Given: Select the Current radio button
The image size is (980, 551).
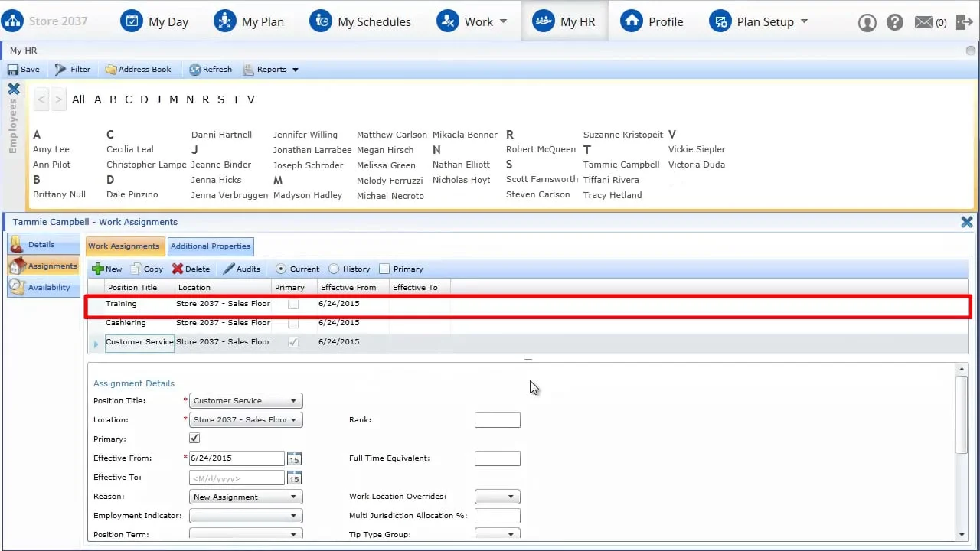Looking at the screenshot, I should click(x=281, y=269).
